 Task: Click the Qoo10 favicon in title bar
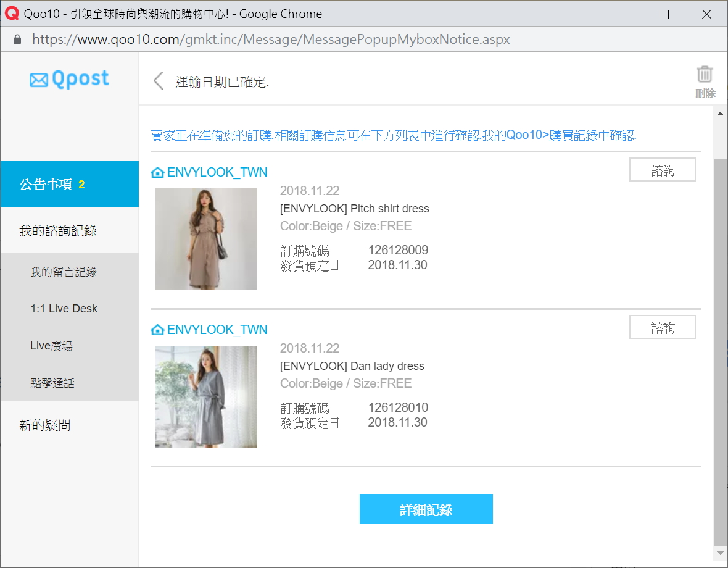coord(11,14)
